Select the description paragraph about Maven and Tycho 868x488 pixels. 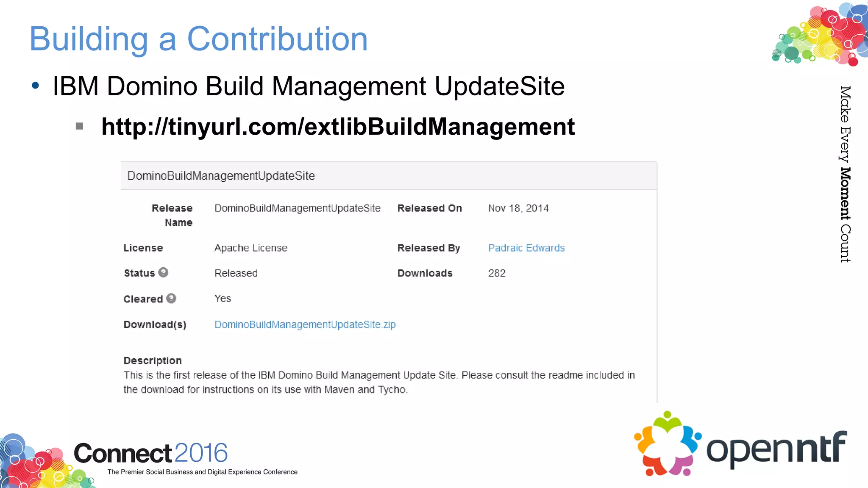[379, 382]
